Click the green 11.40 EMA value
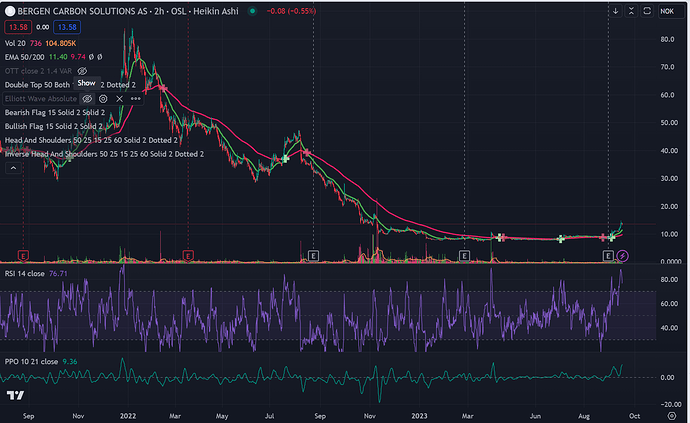 (58, 57)
